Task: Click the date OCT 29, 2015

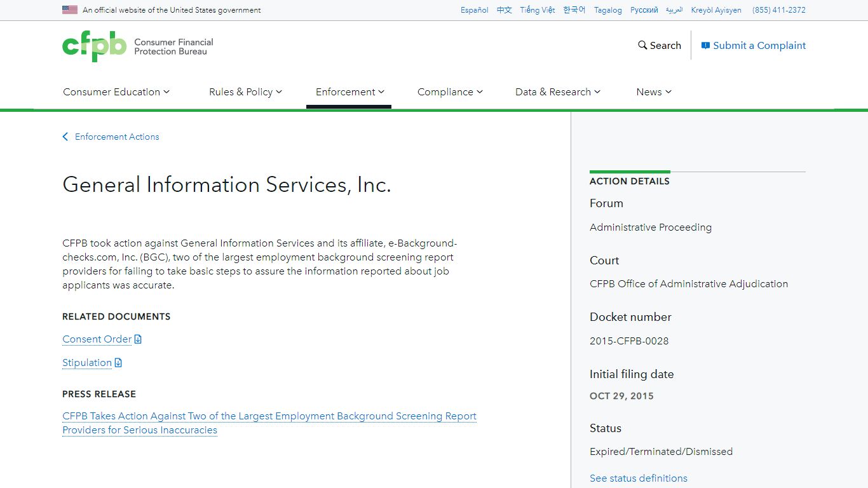Action: [621, 396]
